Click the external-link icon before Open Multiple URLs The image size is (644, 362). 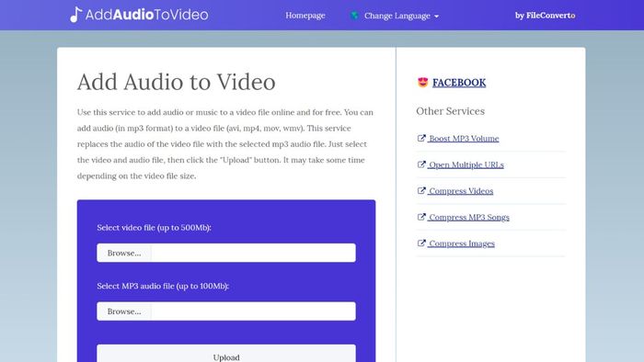click(x=421, y=164)
